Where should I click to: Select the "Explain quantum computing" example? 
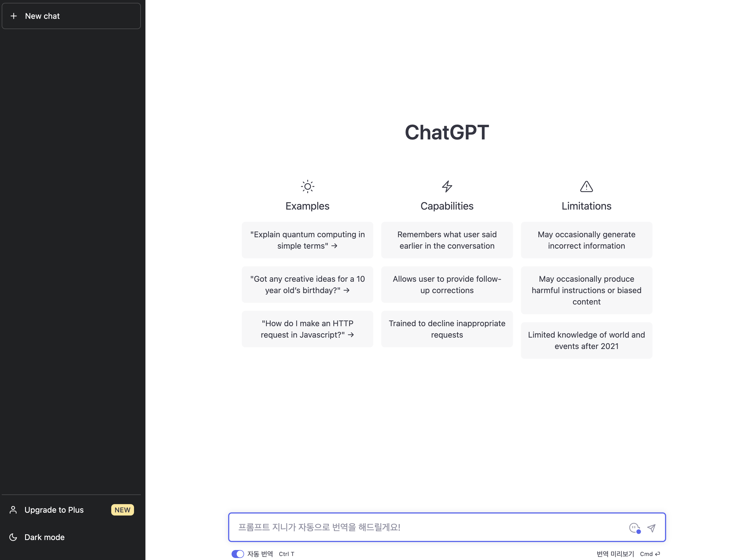point(307,240)
